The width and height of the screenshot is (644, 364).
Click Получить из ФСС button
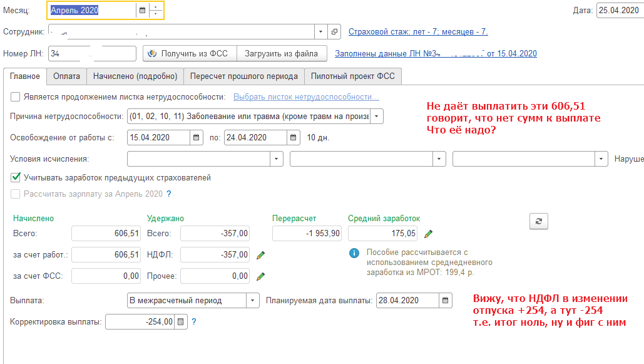[190, 54]
